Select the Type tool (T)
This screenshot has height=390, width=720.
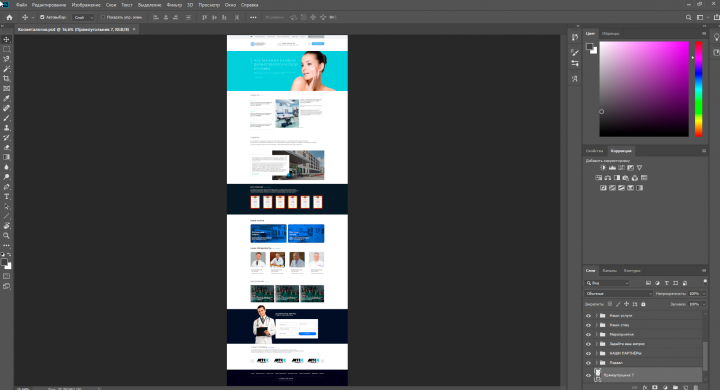6,197
